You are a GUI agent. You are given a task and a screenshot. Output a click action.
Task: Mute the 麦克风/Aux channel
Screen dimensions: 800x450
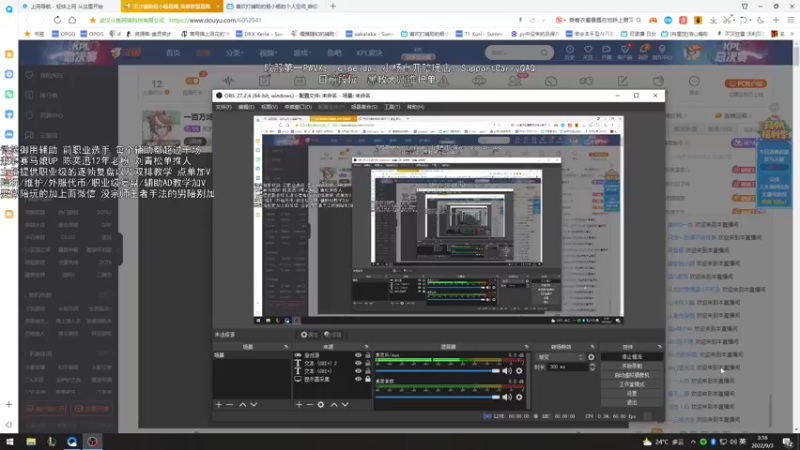point(507,371)
